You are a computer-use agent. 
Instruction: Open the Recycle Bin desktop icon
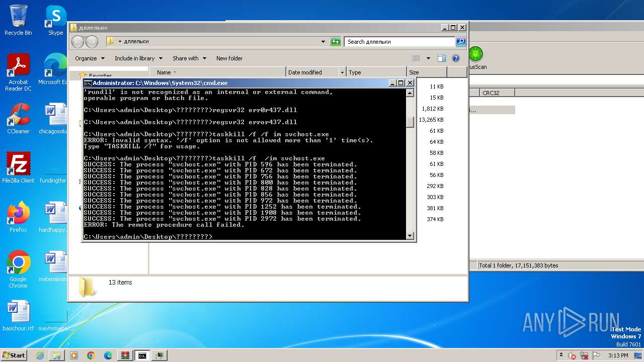(18, 20)
